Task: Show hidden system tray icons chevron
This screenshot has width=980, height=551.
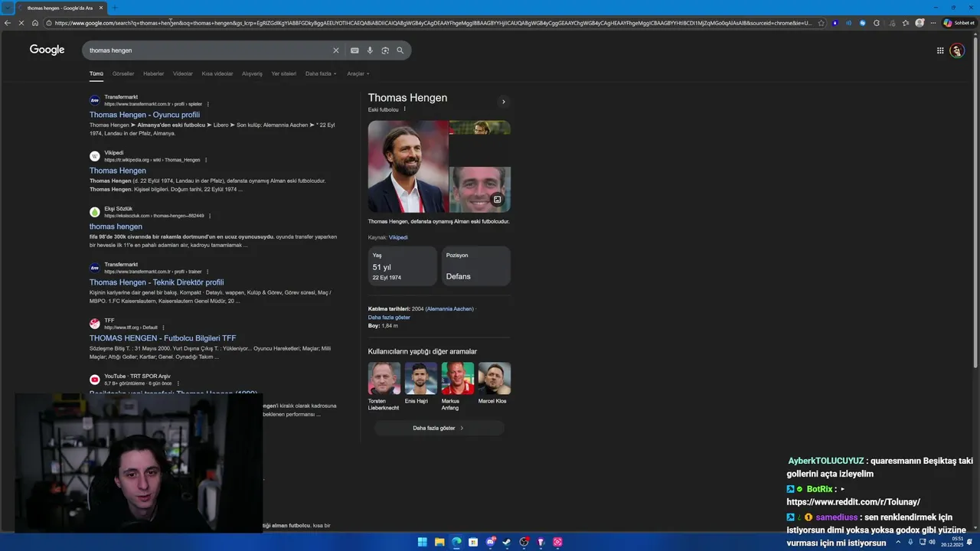Action: tap(898, 542)
